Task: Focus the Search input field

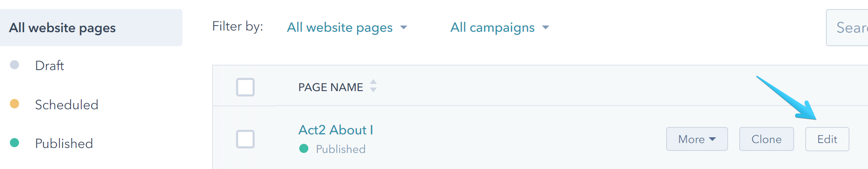Action: [x=850, y=28]
